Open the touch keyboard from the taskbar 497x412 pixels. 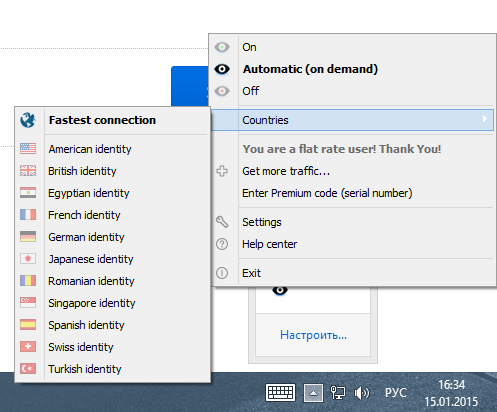(x=280, y=392)
